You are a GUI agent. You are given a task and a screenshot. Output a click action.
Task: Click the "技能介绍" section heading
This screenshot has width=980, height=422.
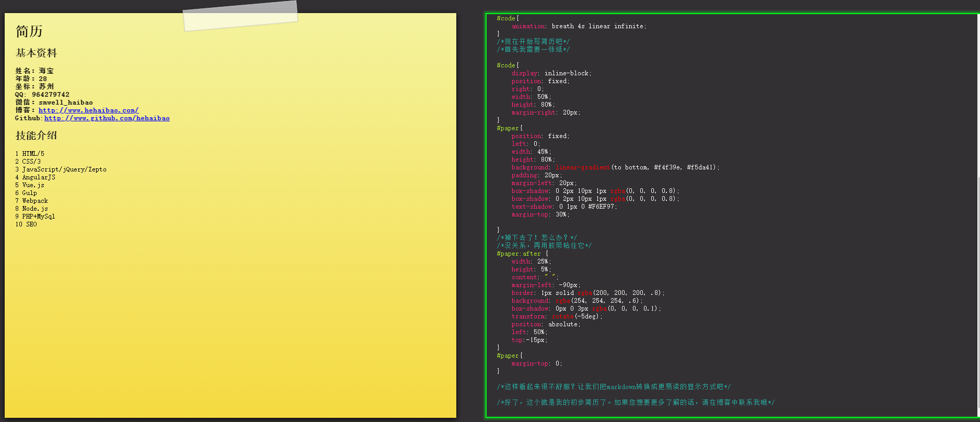tap(36, 135)
